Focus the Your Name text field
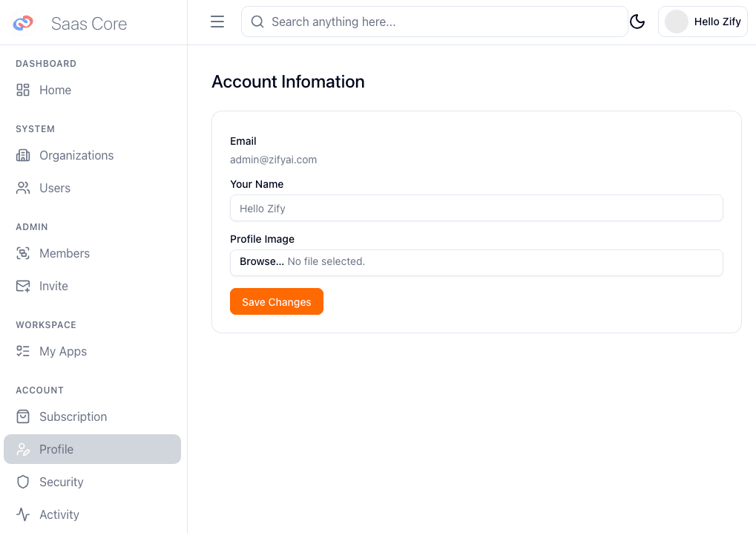 coord(476,208)
